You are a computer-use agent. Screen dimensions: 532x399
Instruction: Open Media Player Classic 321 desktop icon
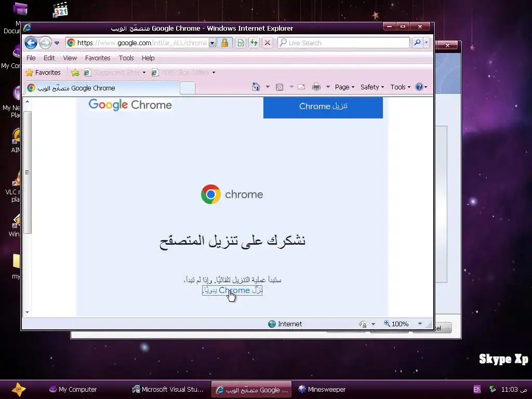60,9
